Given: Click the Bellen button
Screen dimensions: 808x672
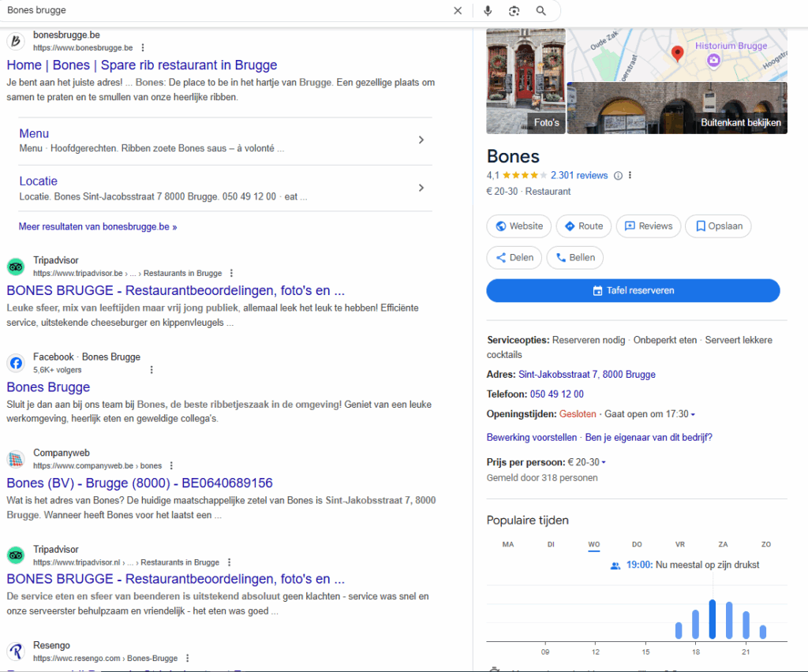Looking at the screenshot, I should pos(575,257).
